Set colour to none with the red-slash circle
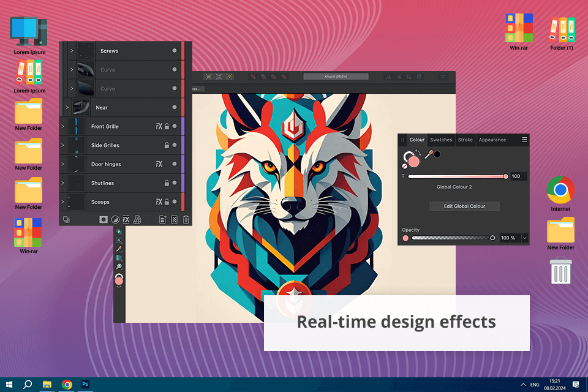This screenshot has height=392, width=588. pos(405,165)
